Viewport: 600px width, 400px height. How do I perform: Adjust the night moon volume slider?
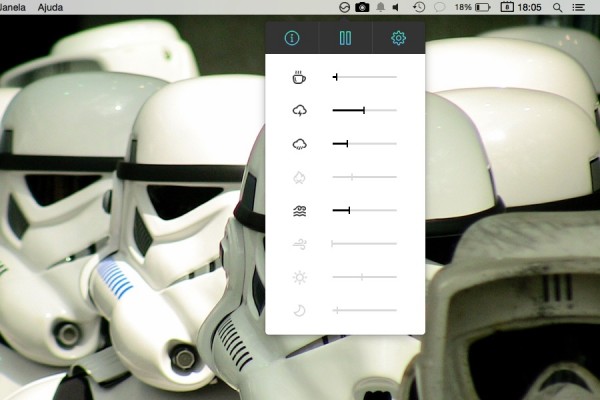pos(364,310)
